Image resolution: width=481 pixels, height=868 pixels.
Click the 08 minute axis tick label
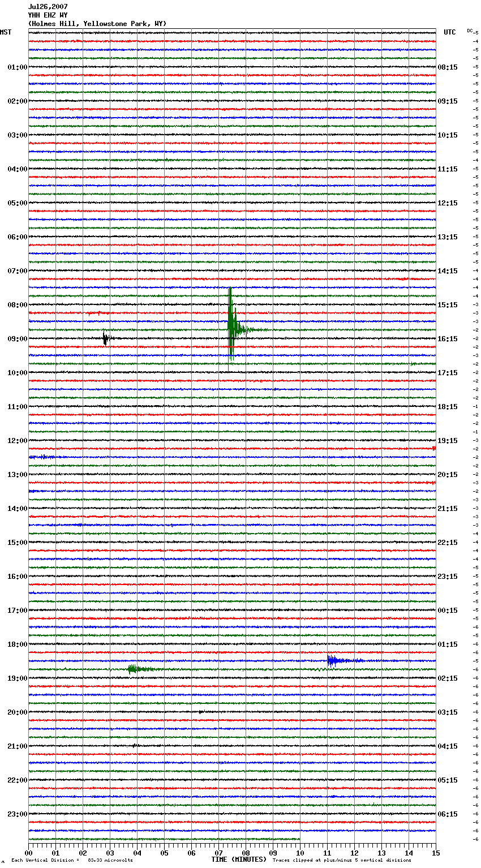(246, 853)
